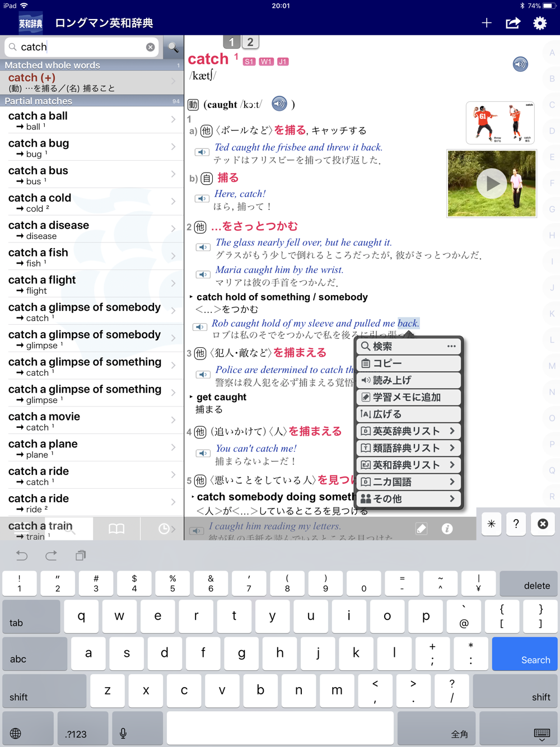The image size is (560, 747).
Task: Play audio for The glass nearly fell over
Action: coord(203,247)
